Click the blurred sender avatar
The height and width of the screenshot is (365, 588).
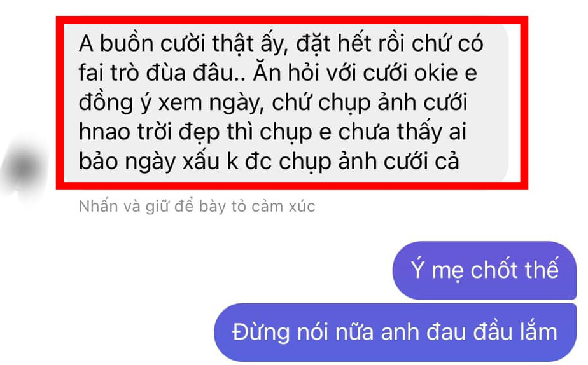(24, 167)
